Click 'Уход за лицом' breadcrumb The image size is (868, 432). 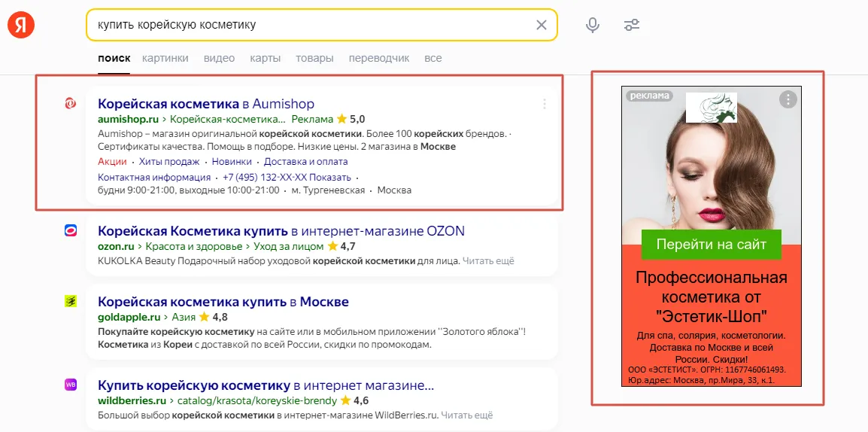288,246
